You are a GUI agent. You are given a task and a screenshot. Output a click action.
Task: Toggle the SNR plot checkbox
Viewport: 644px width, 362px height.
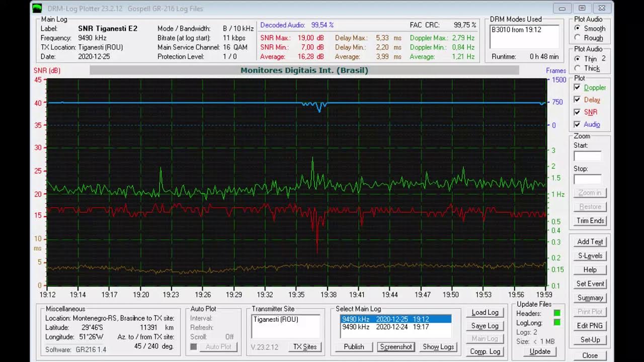[577, 112]
